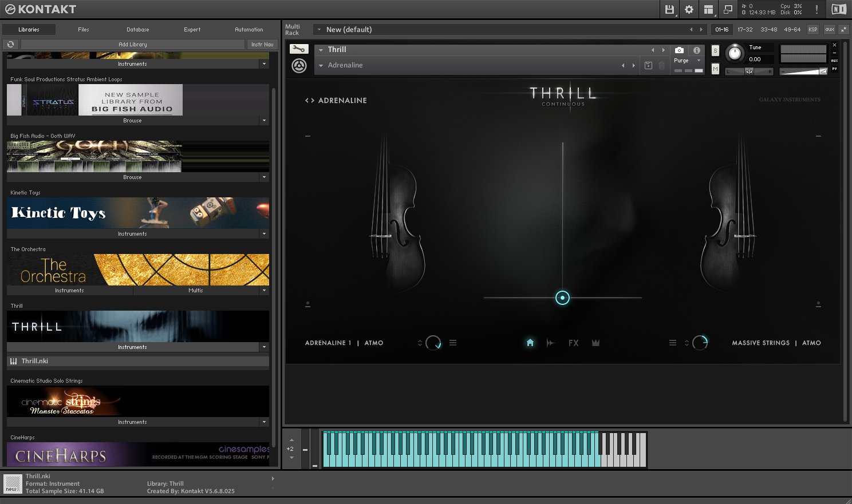Adjust the instrument volume slider
The height and width of the screenshot is (504, 852).
click(x=803, y=72)
